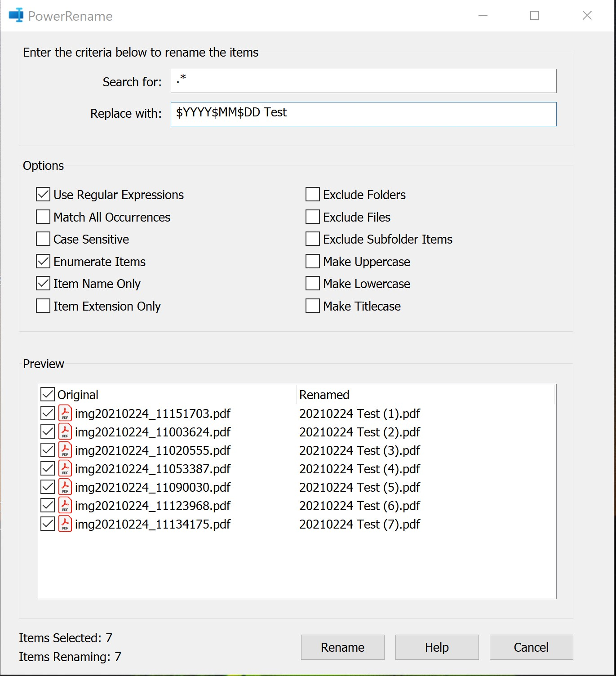Uncheck the Original select-all checkbox
The width and height of the screenshot is (616, 676).
[48, 394]
